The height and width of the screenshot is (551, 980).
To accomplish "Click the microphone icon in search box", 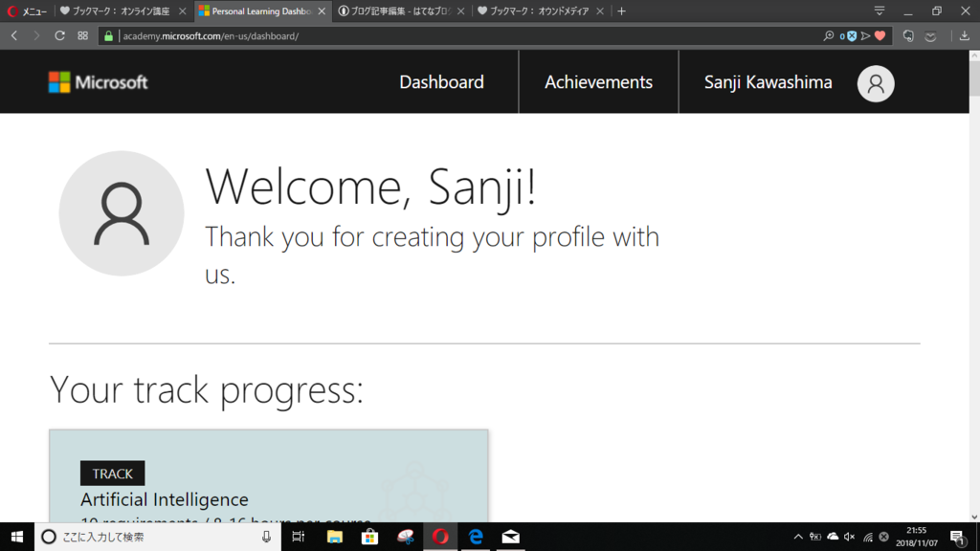I will click(266, 537).
